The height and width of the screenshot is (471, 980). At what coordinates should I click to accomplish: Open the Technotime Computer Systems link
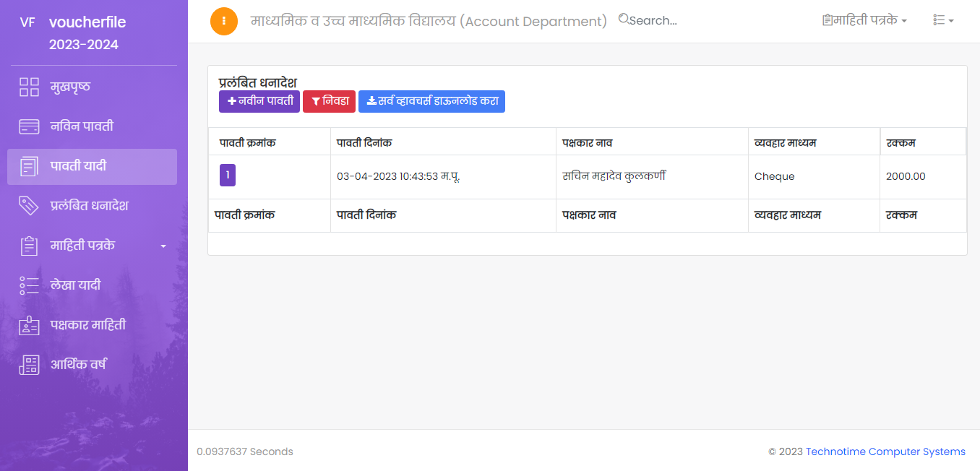point(885,451)
